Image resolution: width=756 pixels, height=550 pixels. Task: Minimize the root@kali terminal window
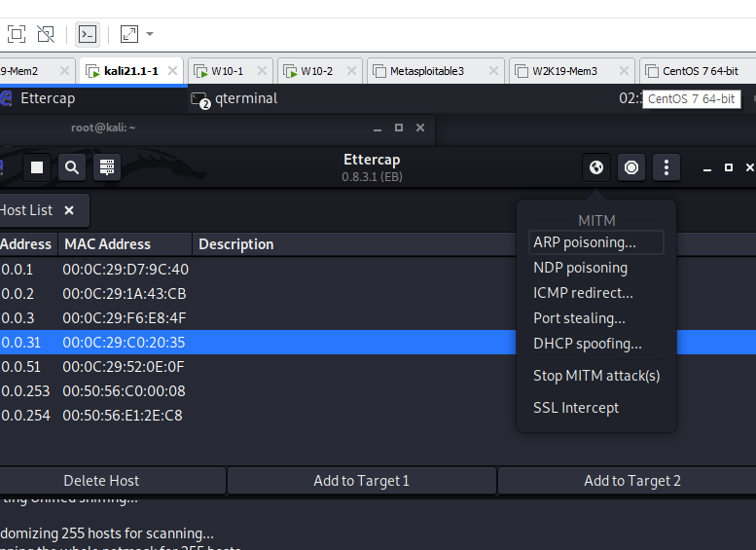coord(378,128)
